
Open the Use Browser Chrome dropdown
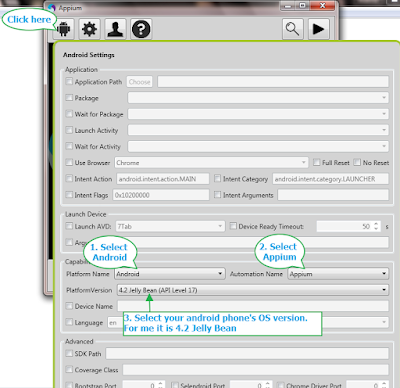coord(211,163)
